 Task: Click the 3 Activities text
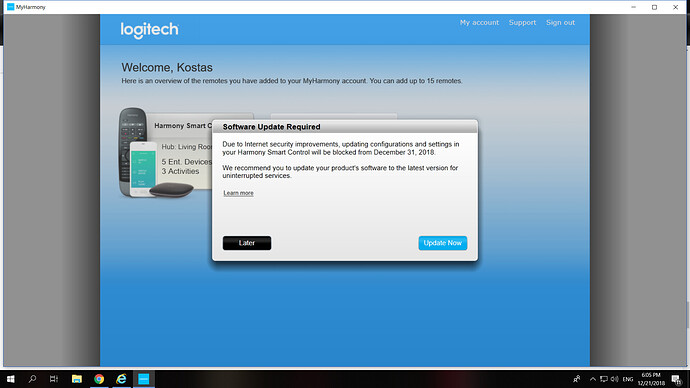[x=180, y=171]
